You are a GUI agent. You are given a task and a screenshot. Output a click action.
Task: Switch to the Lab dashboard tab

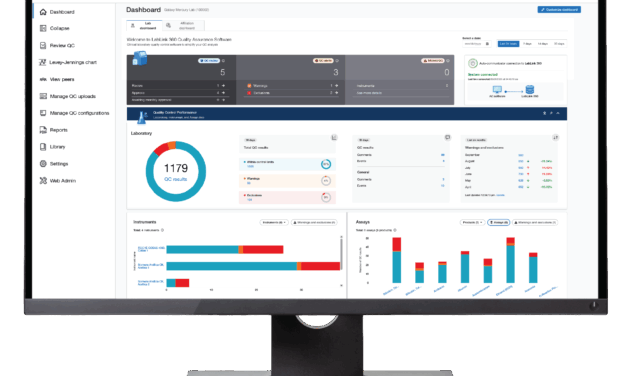point(144,26)
